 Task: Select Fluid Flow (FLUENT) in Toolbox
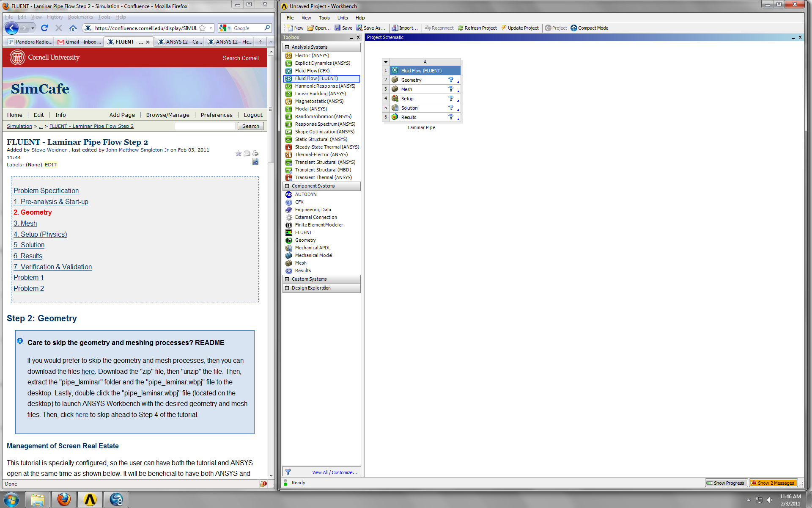pos(321,78)
